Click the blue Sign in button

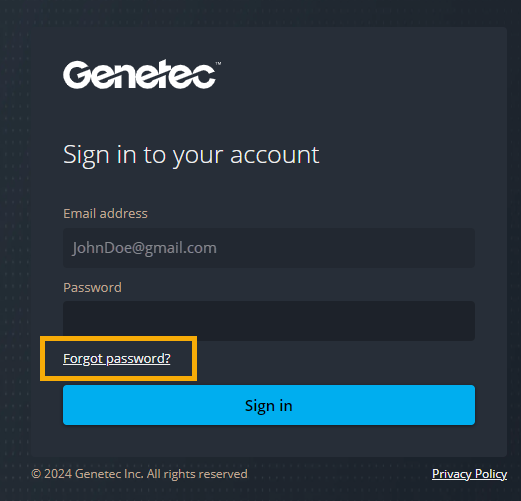pos(269,405)
